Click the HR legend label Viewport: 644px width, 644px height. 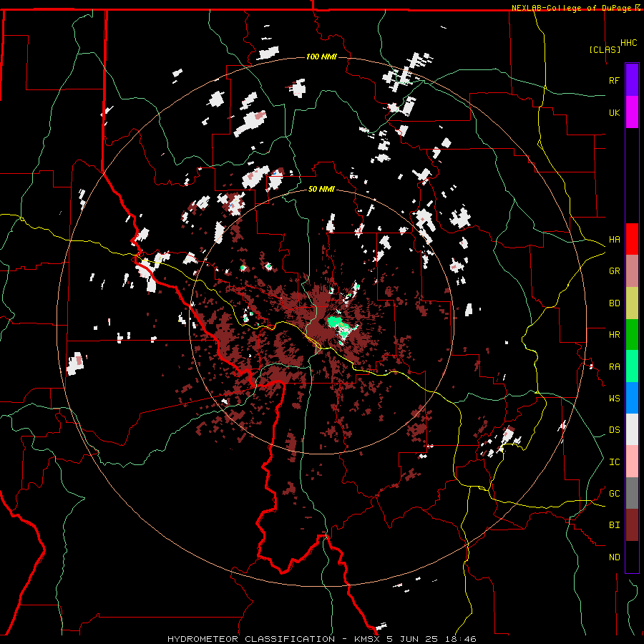click(x=614, y=335)
